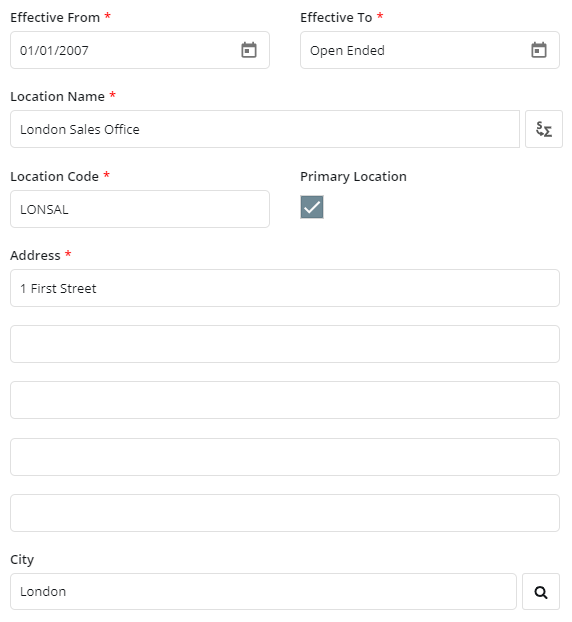Click the fourth address line field
This screenshot has height=622, width=572.
(285, 457)
